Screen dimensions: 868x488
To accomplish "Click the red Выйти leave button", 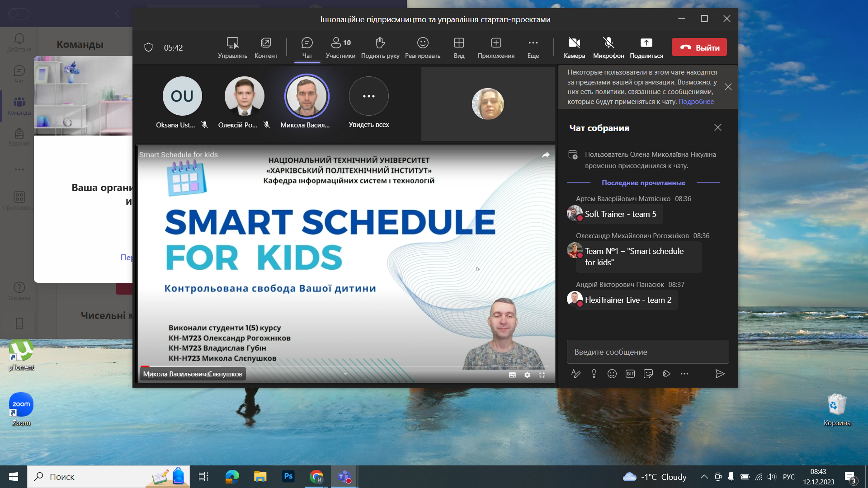I will pos(699,47).
